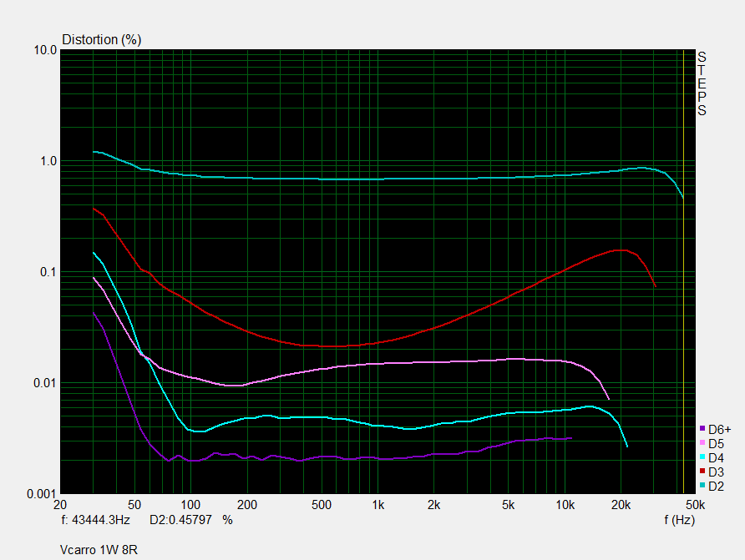This screenshot has height=560, width=745.
Task: Click the D5 pink legend swatch
Action: pos(702,443)
